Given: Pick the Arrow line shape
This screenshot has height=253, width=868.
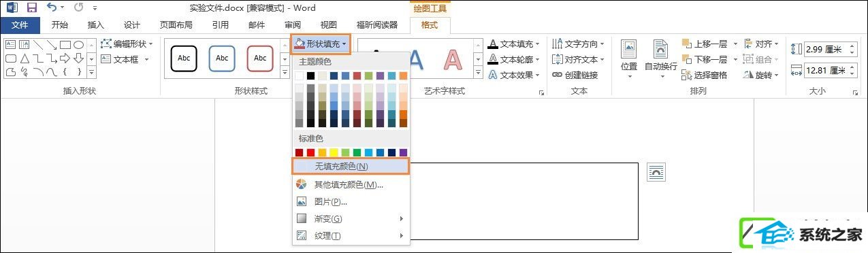Looking at the screenshot, I should point(52,44).
